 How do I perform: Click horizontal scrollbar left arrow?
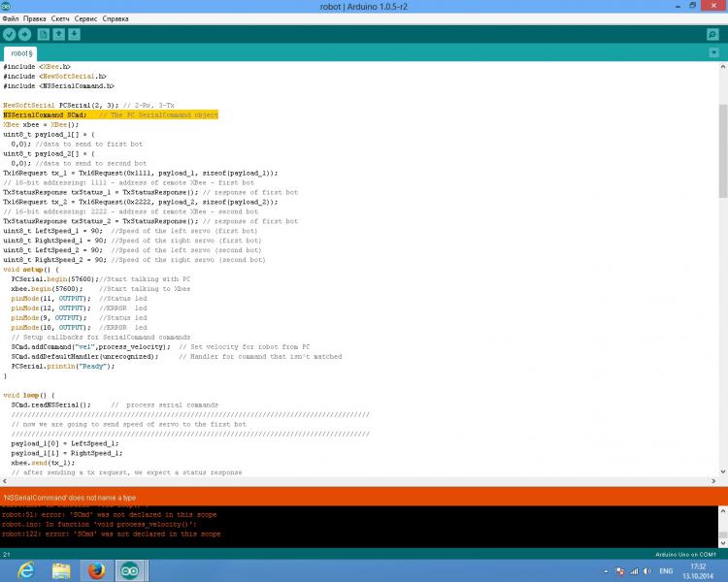(x=4, y=481)
